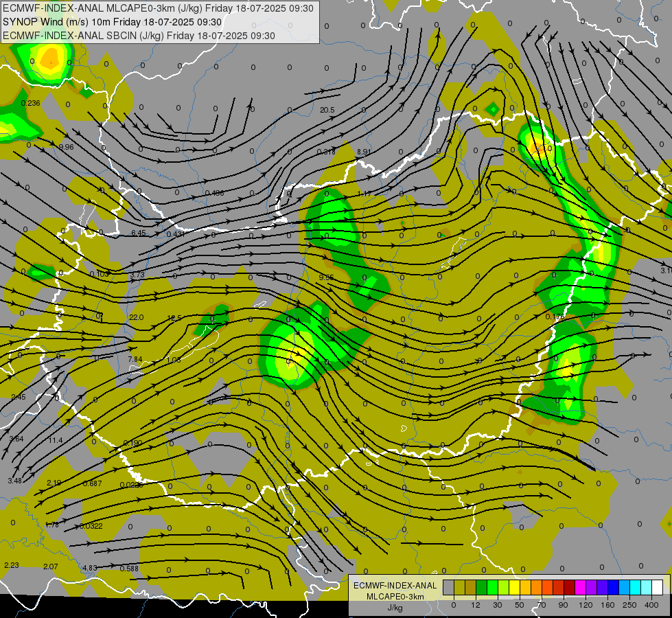Click the station value '1.03'
This screenshot has width=672, height=618.
coord(174,360)
